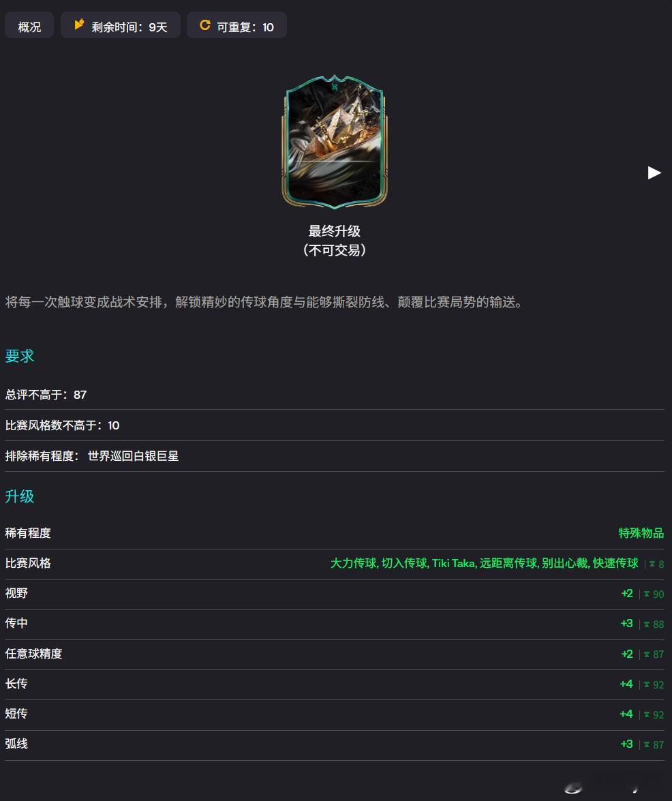This screenshot has width=672, height=801.
Task: Click the playstyle cap icon beside 8
Action: pyautogui.click(x=652, y=564)
